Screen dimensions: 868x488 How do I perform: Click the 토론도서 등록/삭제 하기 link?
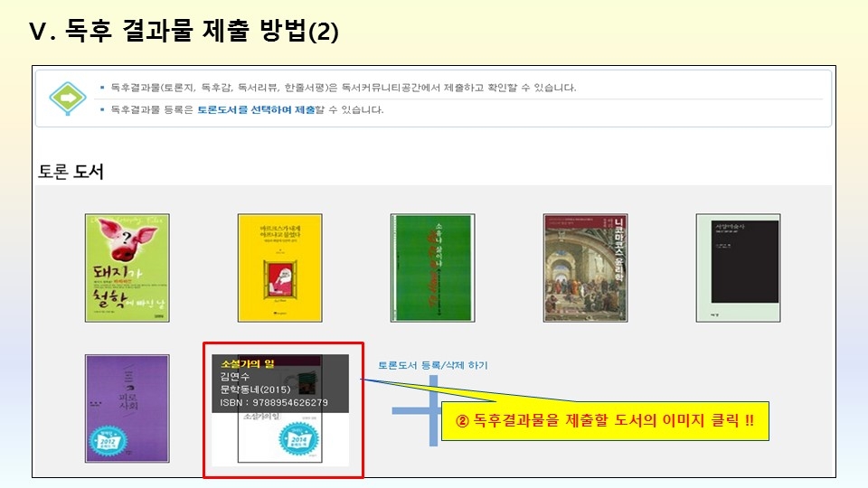(x=433, y=365)
